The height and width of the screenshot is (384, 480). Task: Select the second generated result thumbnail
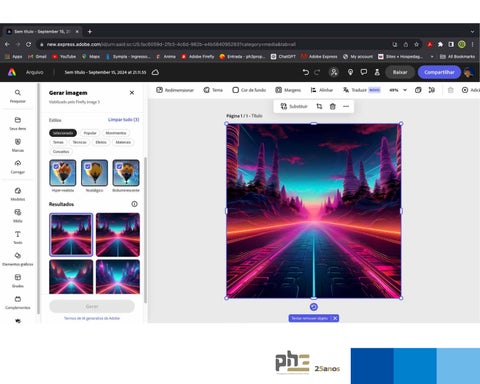click(x=118, y=235)
